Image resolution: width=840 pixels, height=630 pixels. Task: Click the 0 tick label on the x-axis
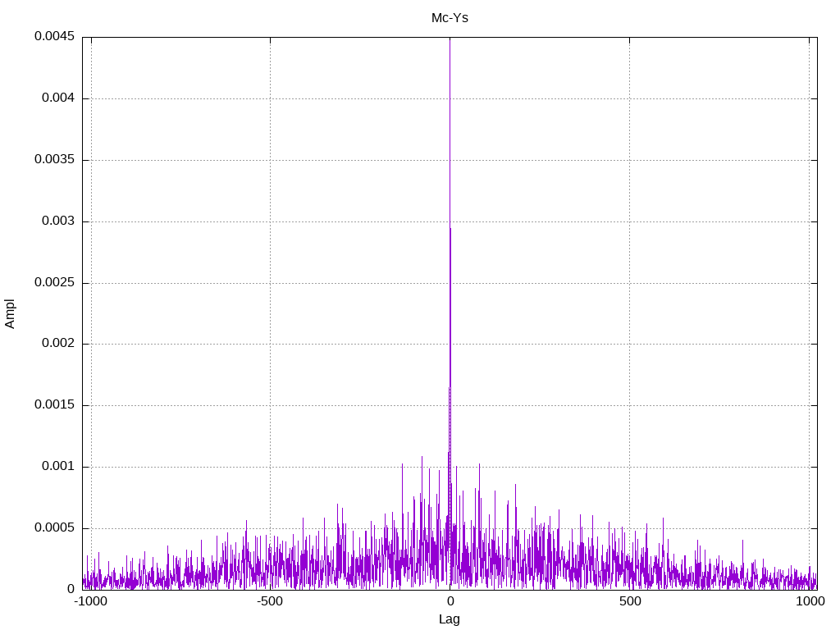pyautogui.click(x=450, y=601)
